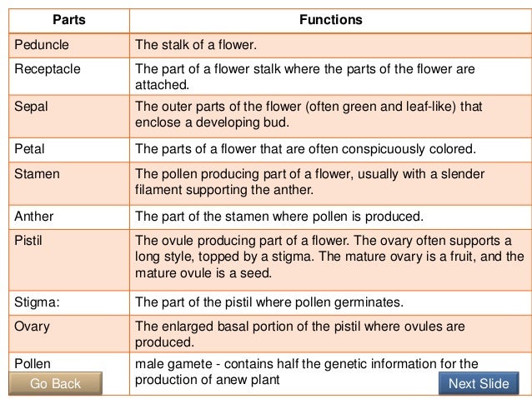Screen dimensions: 532x399
Task: Click the Petal row label
Action: click(29, 149)
